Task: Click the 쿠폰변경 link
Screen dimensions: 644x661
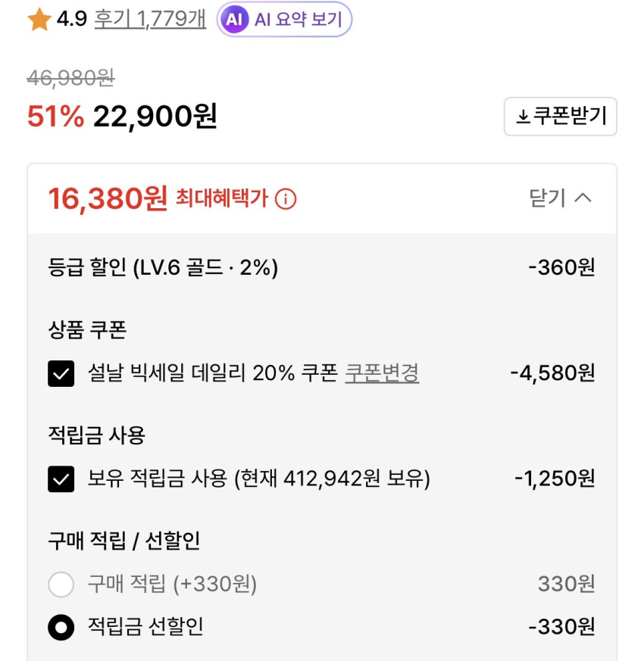Action: (382, 373)
